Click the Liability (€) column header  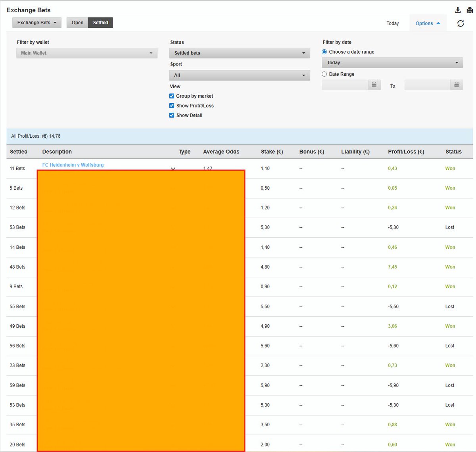(x=355, y=152)
